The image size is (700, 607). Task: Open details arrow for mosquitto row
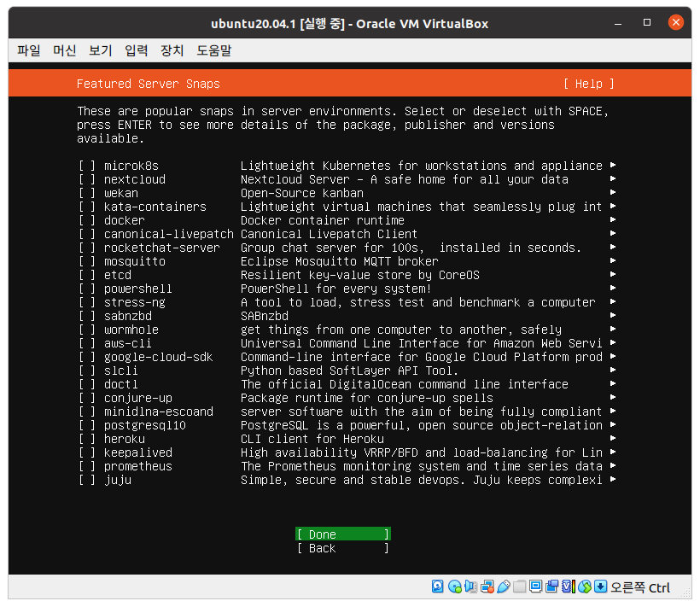(x=613, y=260)
